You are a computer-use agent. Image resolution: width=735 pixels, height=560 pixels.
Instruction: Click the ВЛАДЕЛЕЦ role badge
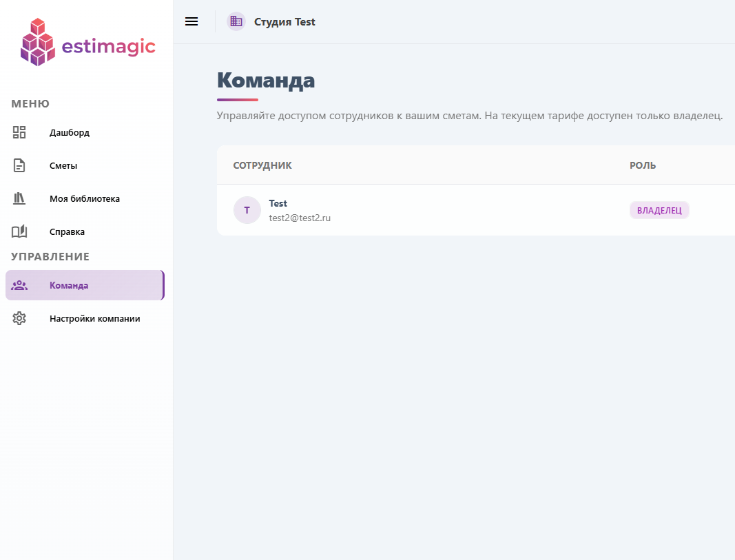659,210
